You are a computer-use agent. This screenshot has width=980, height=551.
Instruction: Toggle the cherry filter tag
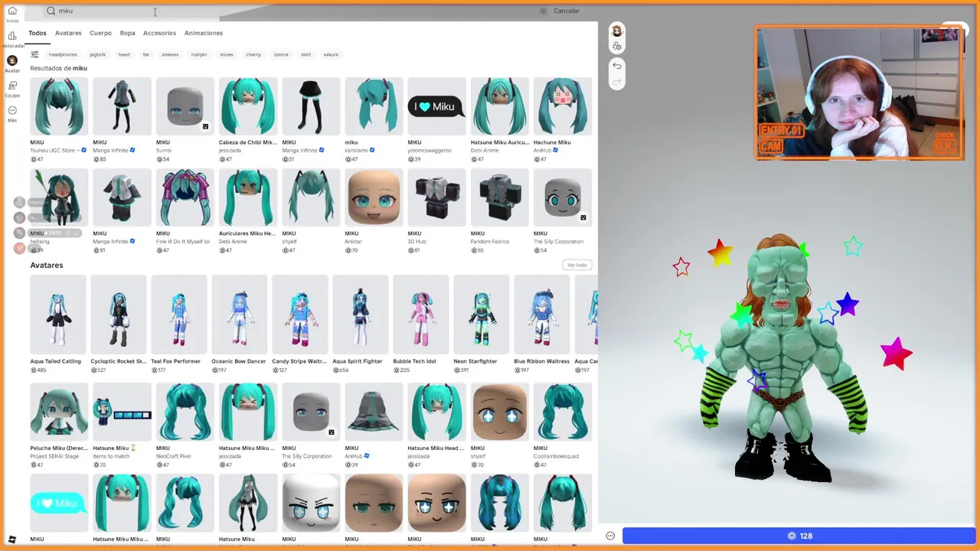click(253, 54)
